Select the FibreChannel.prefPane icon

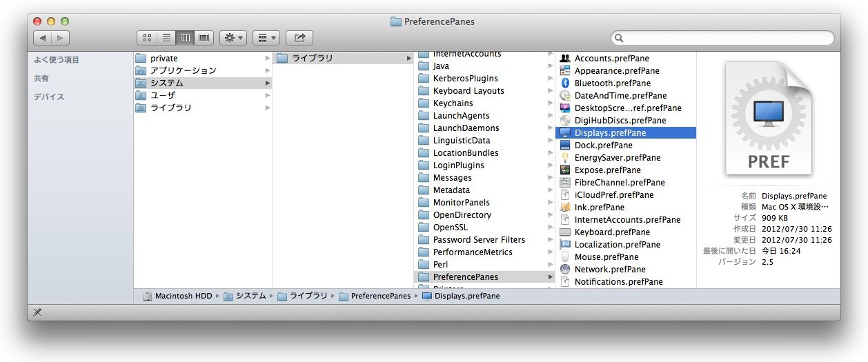565,182
